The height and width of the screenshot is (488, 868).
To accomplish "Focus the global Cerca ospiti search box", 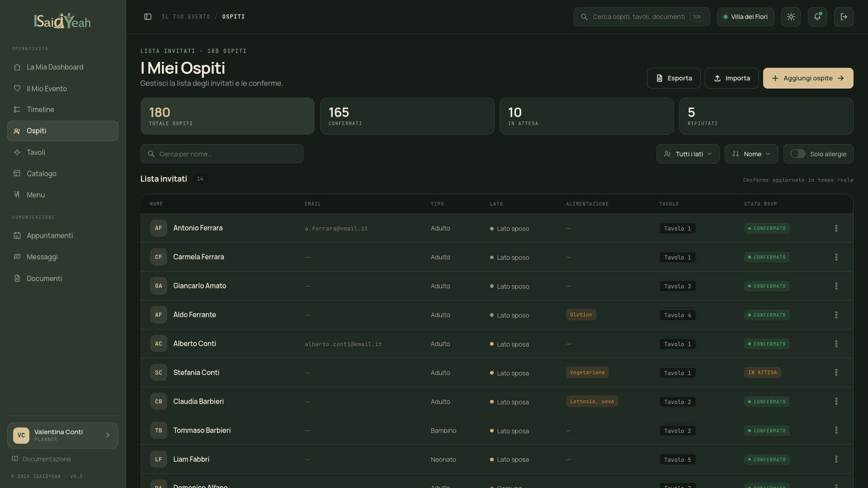I will 642,17.
